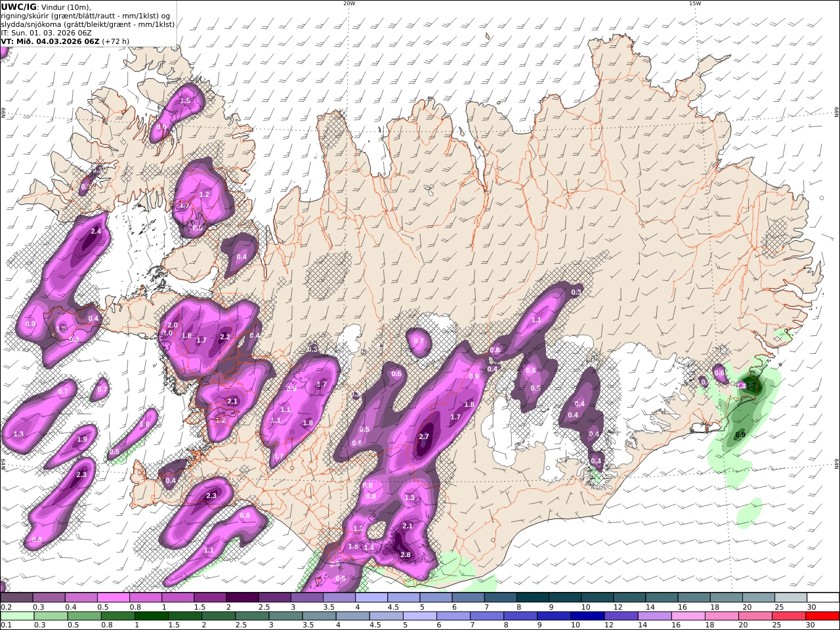Choose the light pink 16 swatch, lower legend

click(x=688, y=616)
